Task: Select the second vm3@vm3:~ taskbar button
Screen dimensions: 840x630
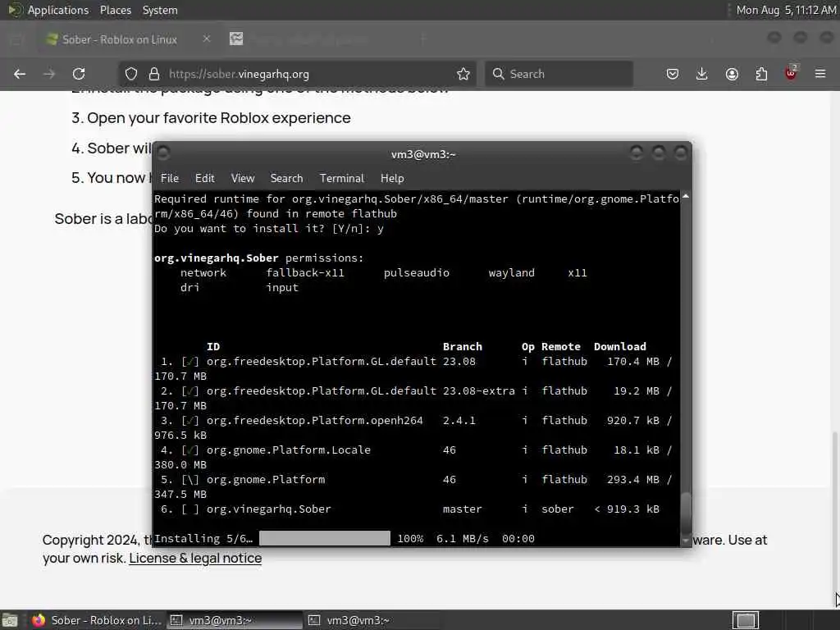Action: (x=372, y=620)
